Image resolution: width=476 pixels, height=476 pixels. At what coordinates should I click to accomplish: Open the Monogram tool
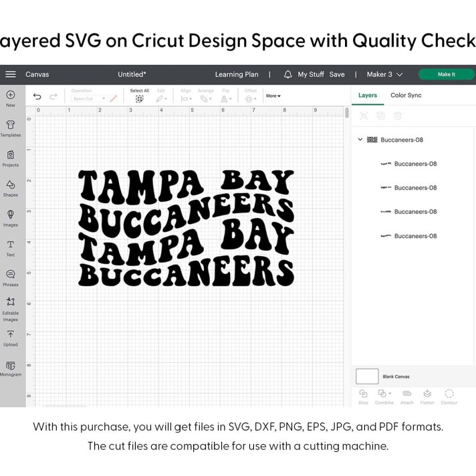click(11, 368)
